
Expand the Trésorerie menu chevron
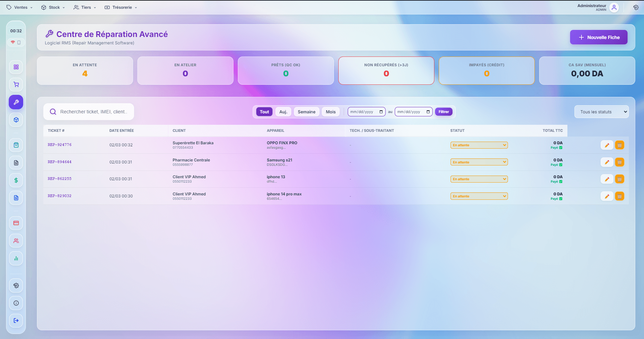tap(136, 7)
